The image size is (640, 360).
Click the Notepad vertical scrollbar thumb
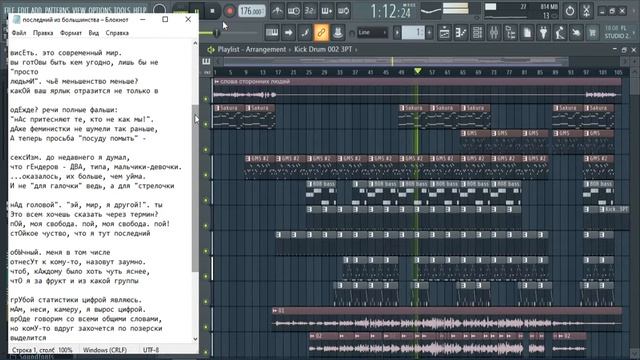[x=195, y=188]
